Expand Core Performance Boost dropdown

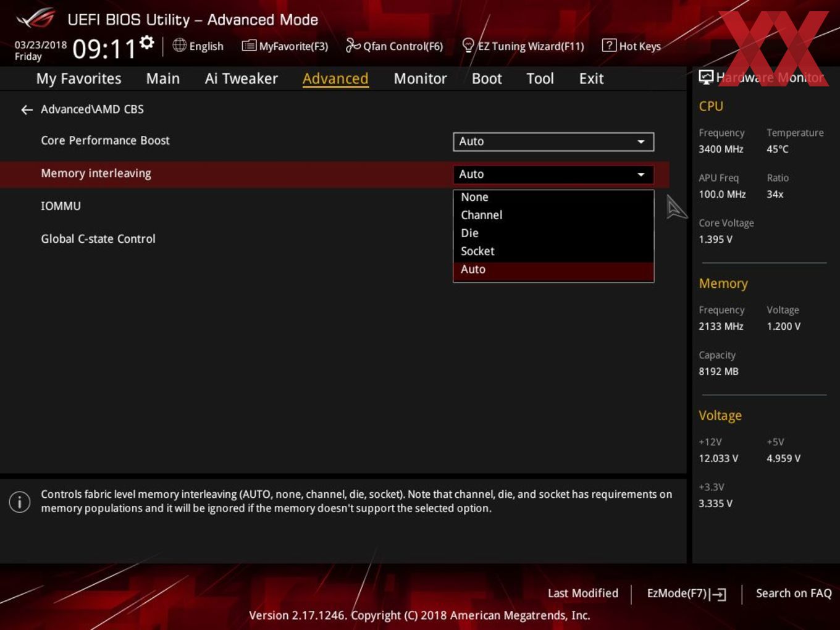click(553, 141)
